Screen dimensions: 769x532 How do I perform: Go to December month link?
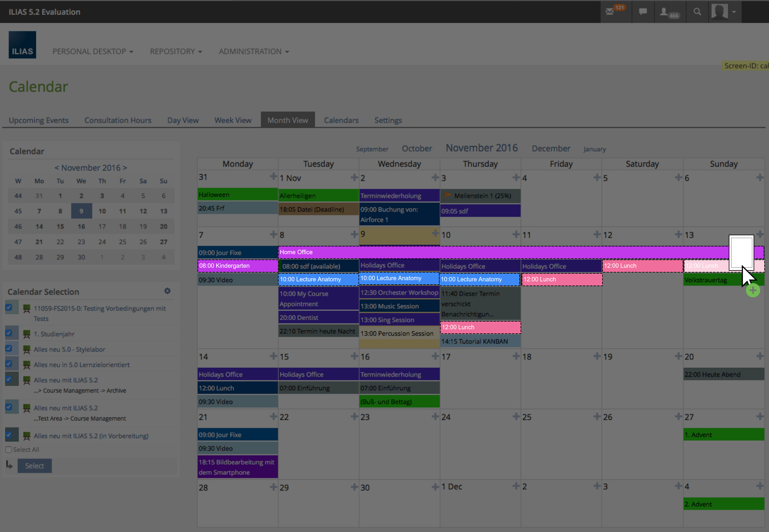tap(551, 149)
